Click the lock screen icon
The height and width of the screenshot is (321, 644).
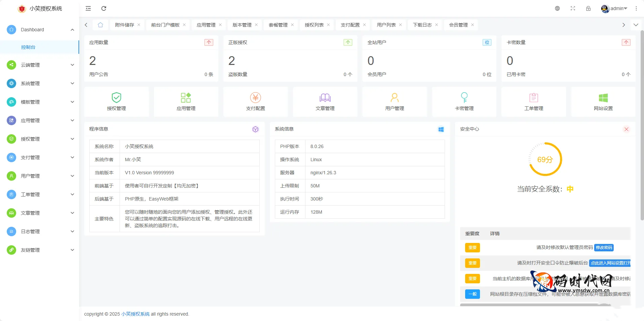pyautogui.click(x=588, y=8)
